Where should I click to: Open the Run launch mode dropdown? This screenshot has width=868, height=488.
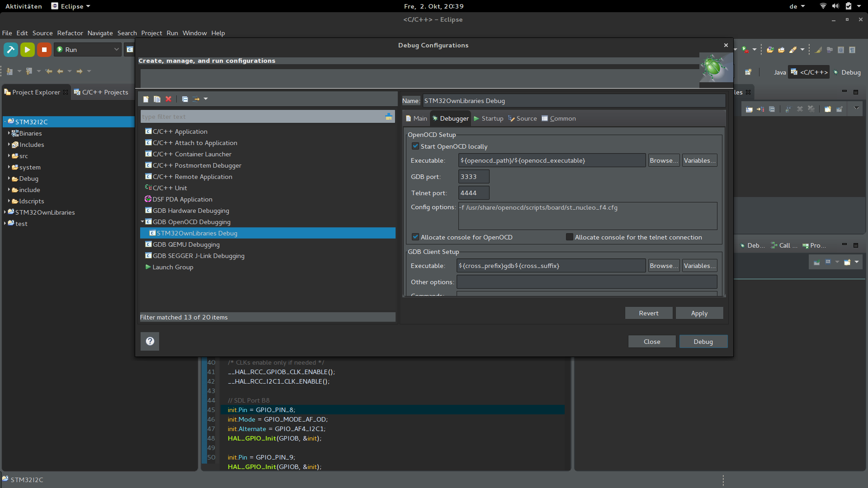116,50
